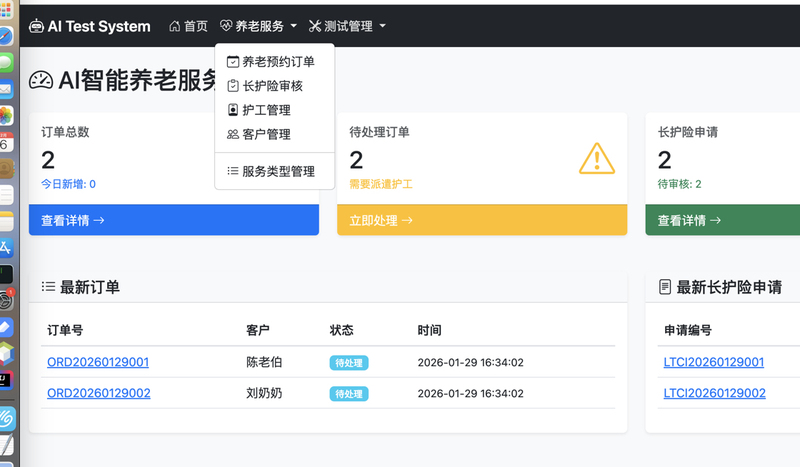This screenshot has height=467, width=800.
Task: Click the green 查看详情 button under 长护险申请
Action: point(722,220)
